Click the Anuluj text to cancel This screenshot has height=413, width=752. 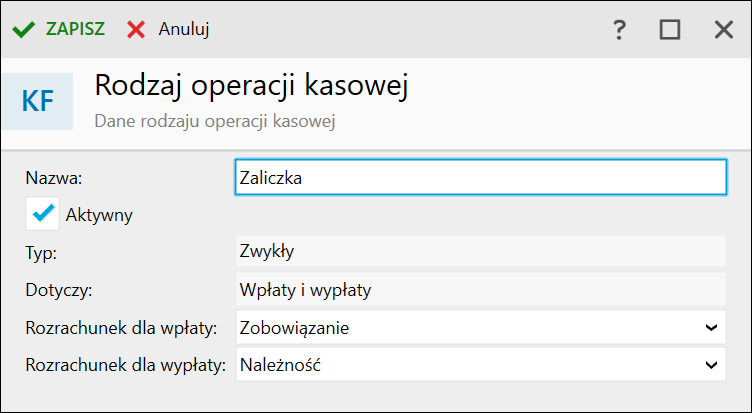[184, 29]
